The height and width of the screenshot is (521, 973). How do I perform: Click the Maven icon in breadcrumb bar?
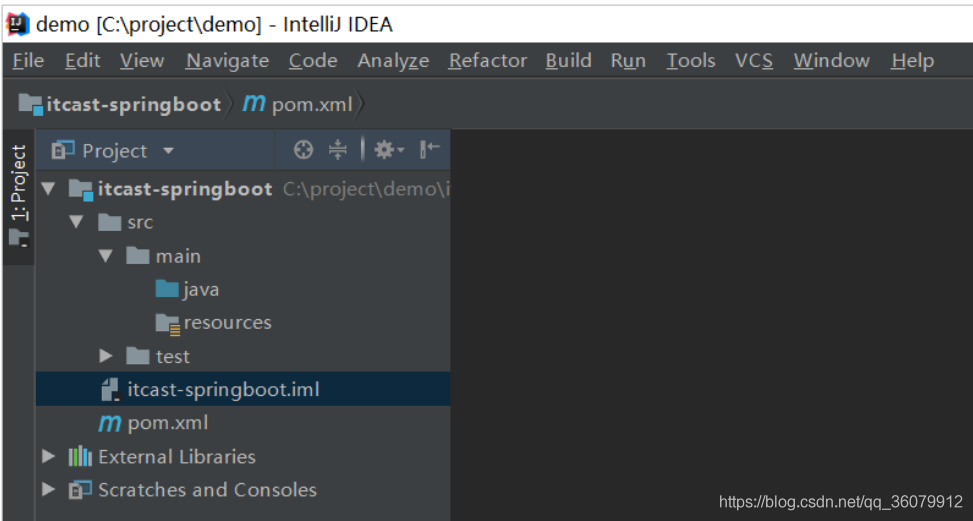pos(254,103)
